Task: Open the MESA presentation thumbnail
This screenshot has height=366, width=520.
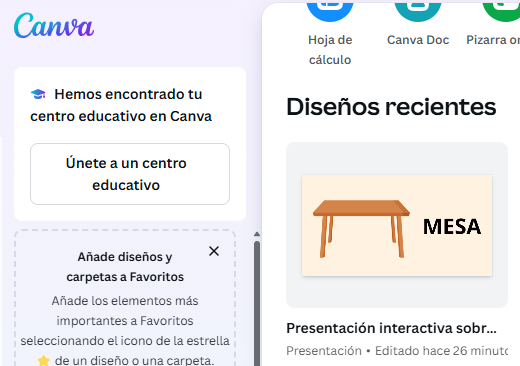Action: click(x=397, y=225)
